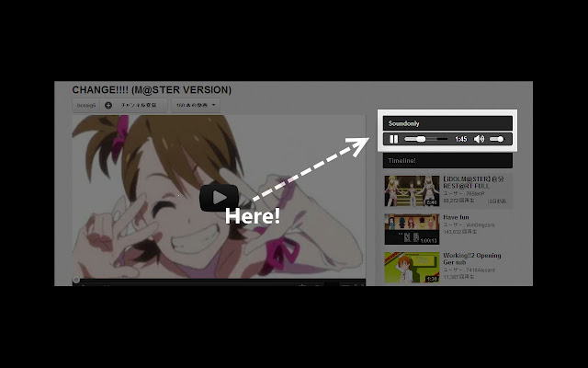This screenshot has width=588, height=368.
Task: Seek on the Soundonly progress slider
Action: (x=425, y=139)
